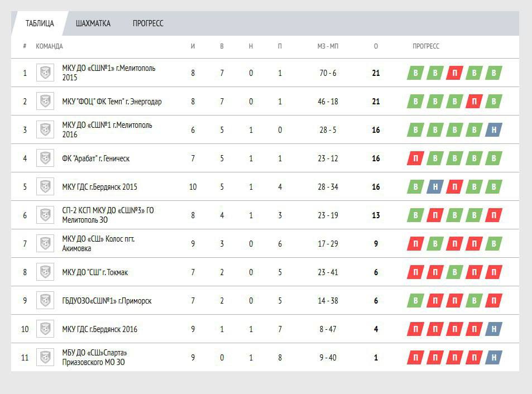Switch to the ШАХМАТКА tab
Viewport: 532px width, 394px height.
coord(93,23)
